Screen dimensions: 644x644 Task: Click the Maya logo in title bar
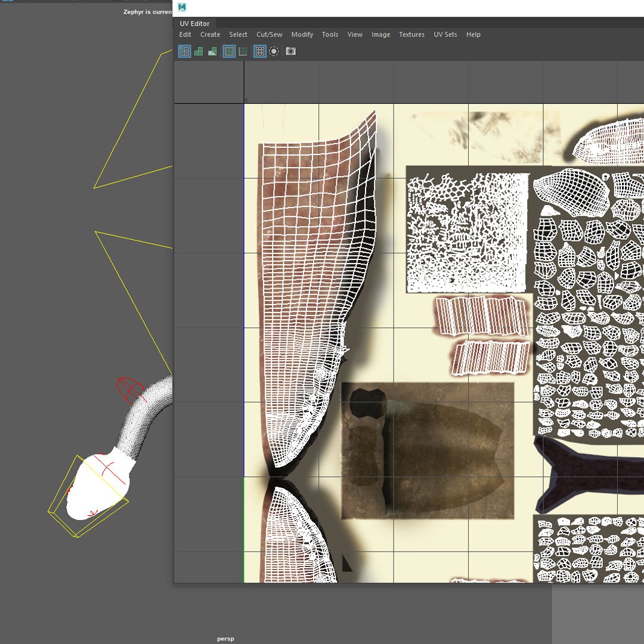(182, 7)
